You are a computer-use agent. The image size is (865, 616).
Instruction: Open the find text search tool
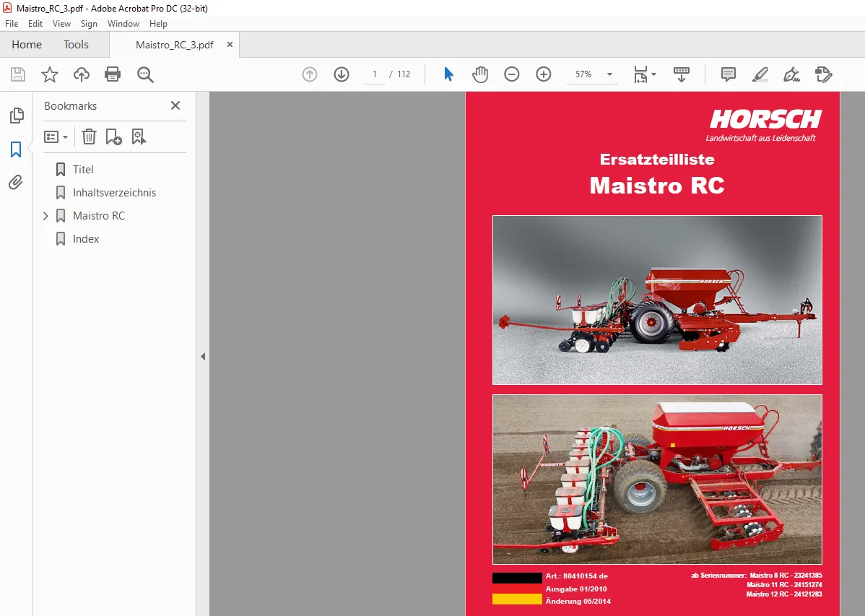pyautogui.click(x=145, y=74)
